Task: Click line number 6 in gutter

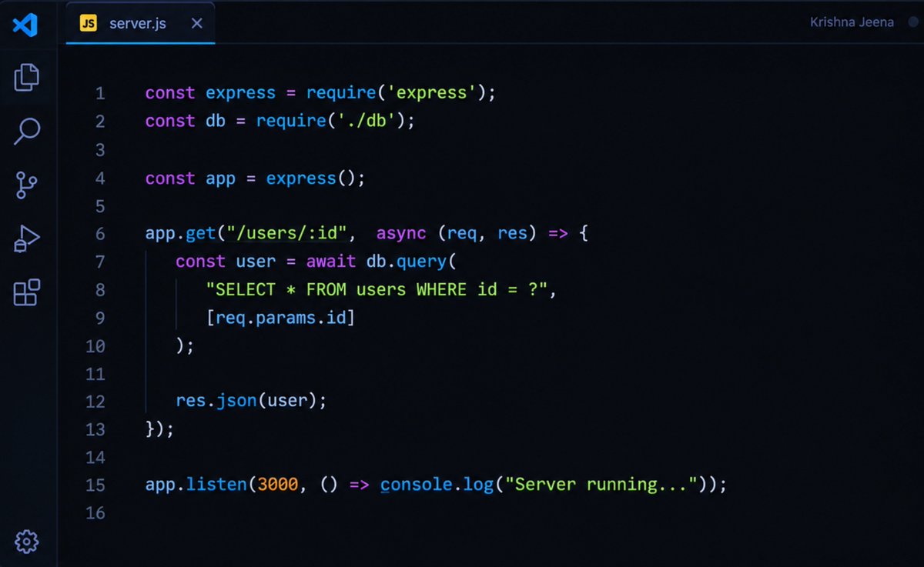Action: click(x=100, y=234)
